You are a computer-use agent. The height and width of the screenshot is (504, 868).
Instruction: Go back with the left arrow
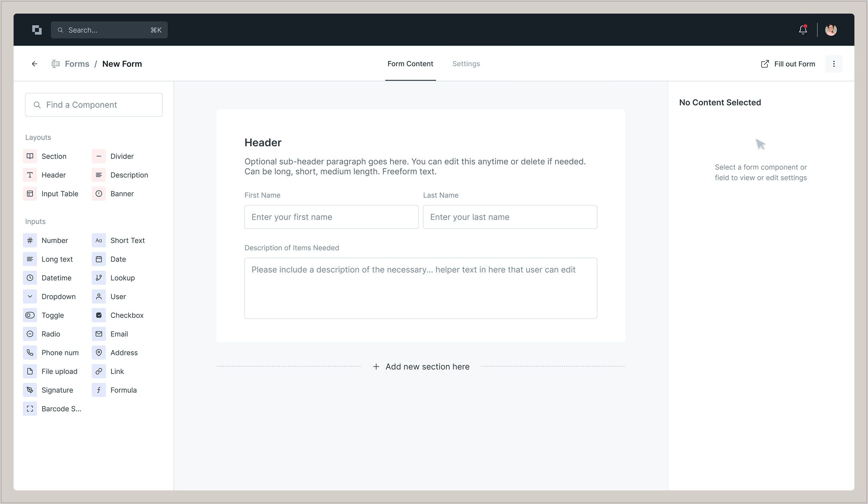[x=35, y=64]
